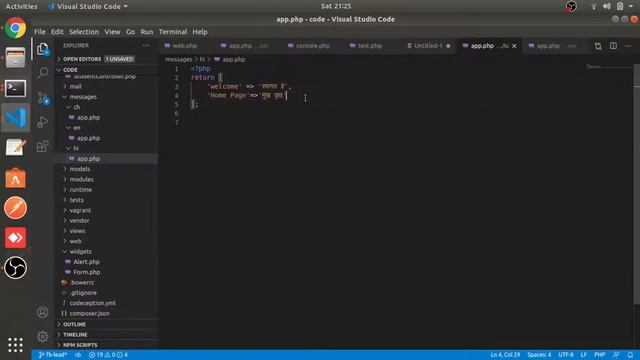
Task: Click the feedback icon in status bar
Action: pos(616,355)
